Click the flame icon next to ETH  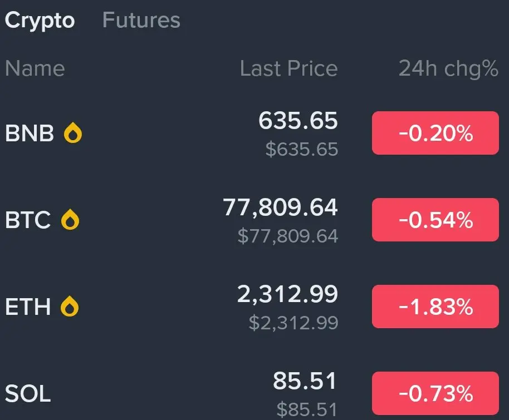click(x=70, y=307)
